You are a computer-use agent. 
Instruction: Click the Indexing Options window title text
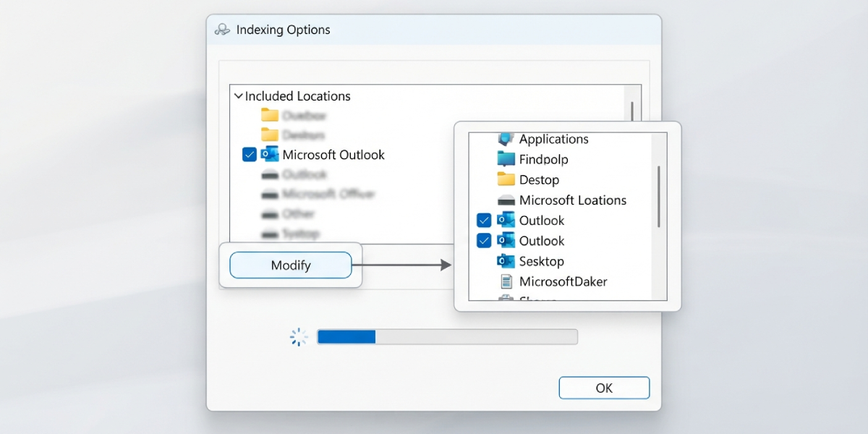[284, 30]
